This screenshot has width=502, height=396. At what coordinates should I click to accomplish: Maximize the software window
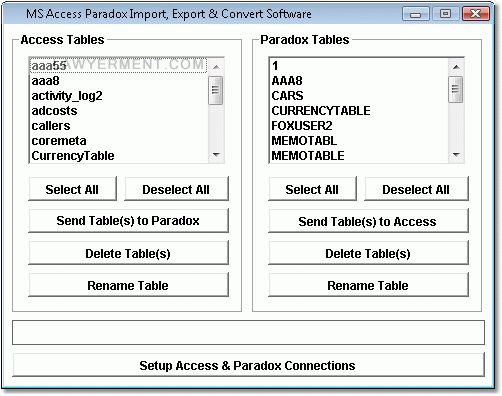[x=445, y=14]
